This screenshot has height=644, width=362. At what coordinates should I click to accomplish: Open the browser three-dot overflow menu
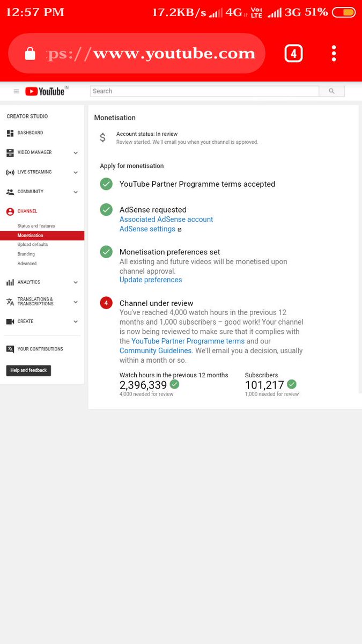[334, 53]
